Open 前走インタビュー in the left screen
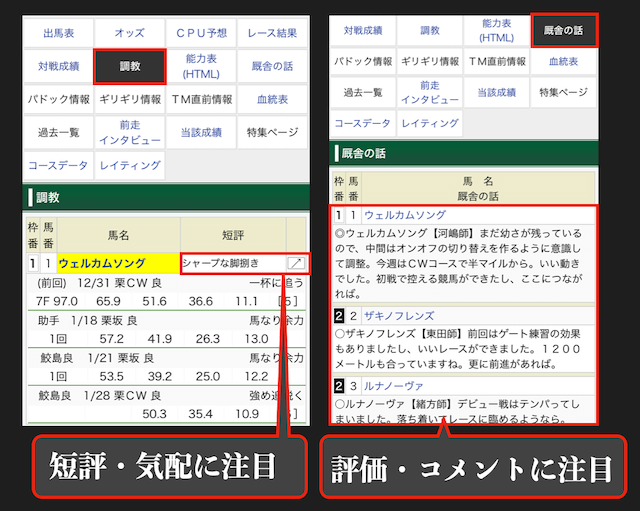The image size is (640, 511). point(130,132)
